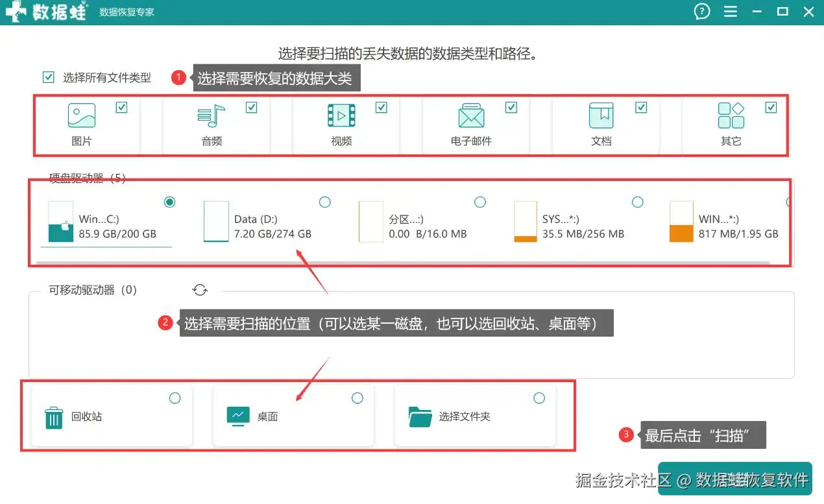Click the green scan button at bottom right

(x=734, y=479)
